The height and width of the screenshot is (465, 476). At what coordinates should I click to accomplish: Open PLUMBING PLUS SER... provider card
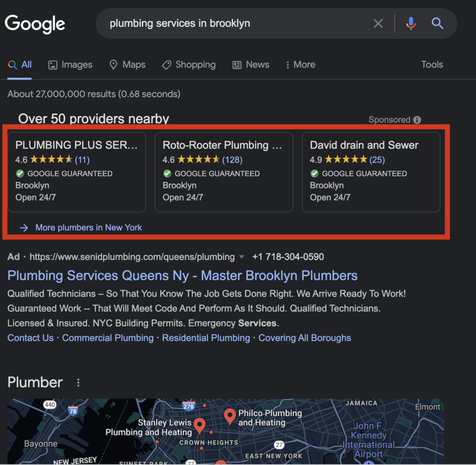[77, 172]
